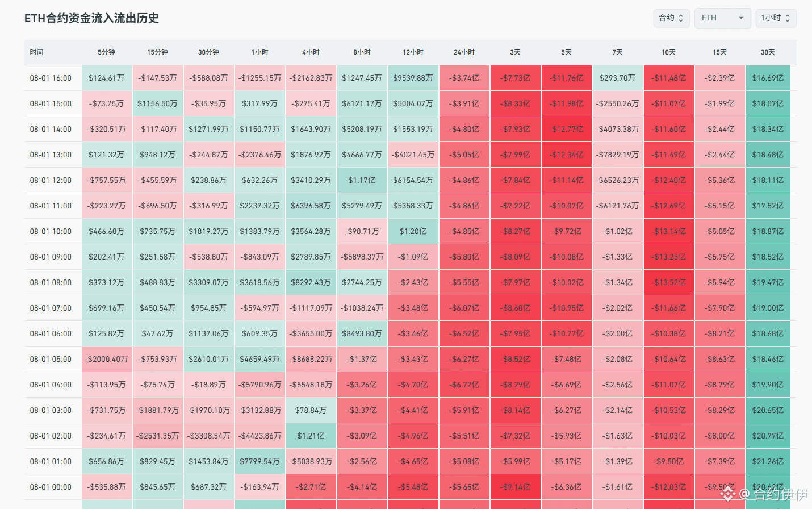Click the -$1038.24万 cell
Screen dimensions: 812x509
pos(362,308)
